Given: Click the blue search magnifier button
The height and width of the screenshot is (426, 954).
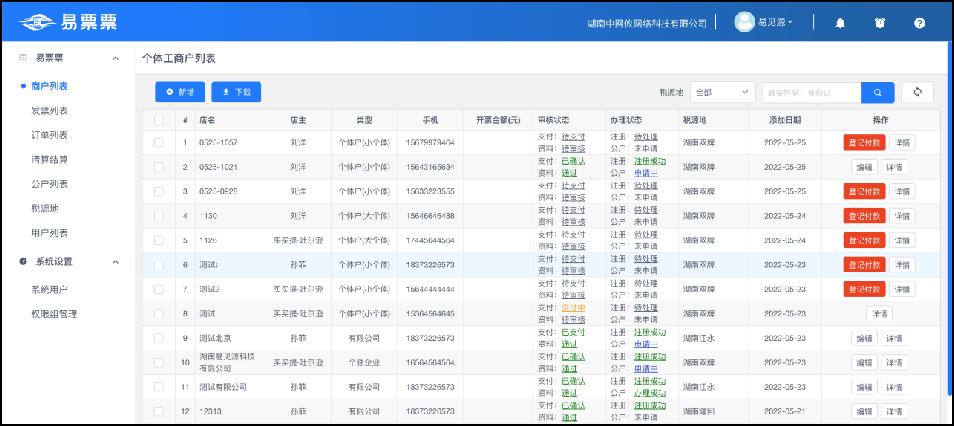Looking at the screenshot, I should [x=877, y=93].
